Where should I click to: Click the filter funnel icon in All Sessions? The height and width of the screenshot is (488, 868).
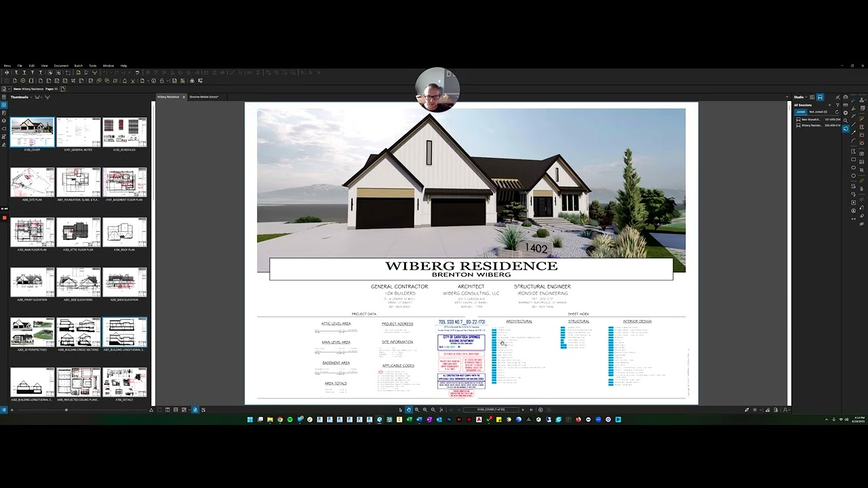(x=837, y=105)
